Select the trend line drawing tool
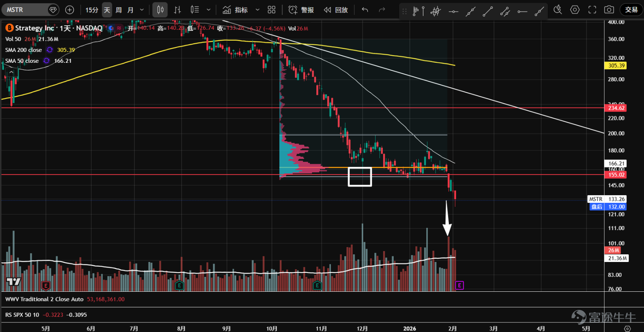The height and width of the screenshot is (332, 644). point(487,12)
